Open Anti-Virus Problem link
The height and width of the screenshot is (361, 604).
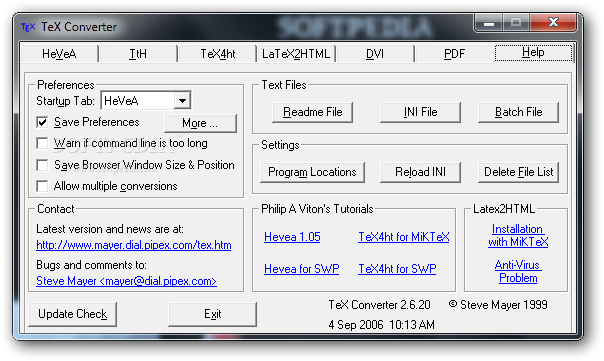[x=518, y=272]
